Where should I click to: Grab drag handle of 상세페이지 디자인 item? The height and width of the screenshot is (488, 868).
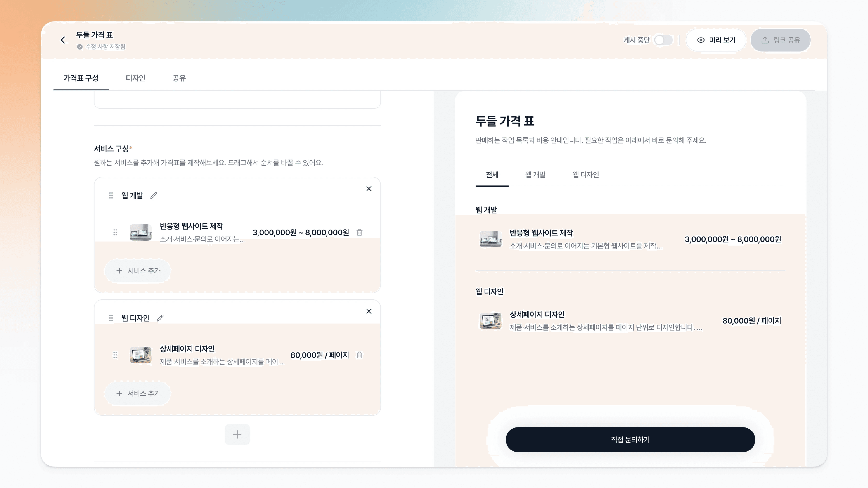point(115,355)
